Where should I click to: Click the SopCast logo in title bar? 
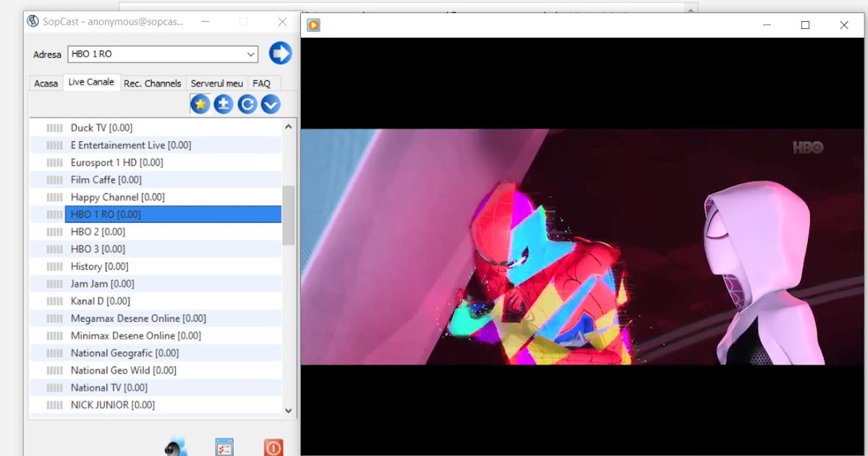point(33,21)
